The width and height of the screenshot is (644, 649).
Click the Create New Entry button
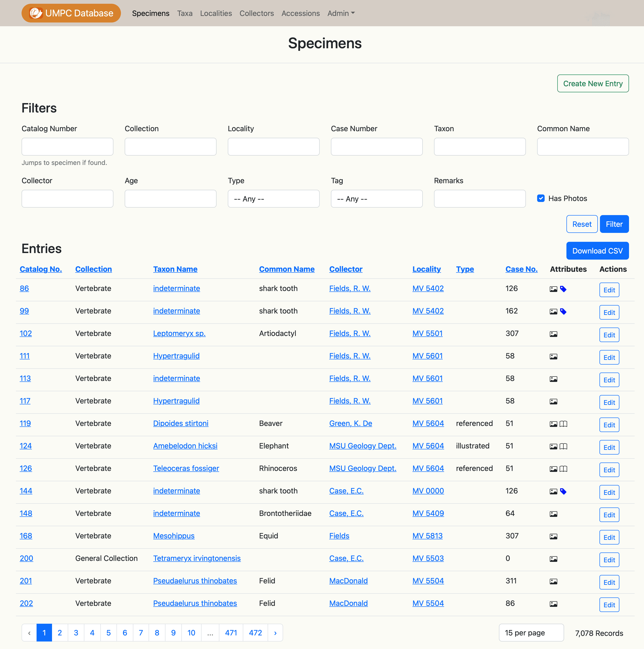(593, 83)
